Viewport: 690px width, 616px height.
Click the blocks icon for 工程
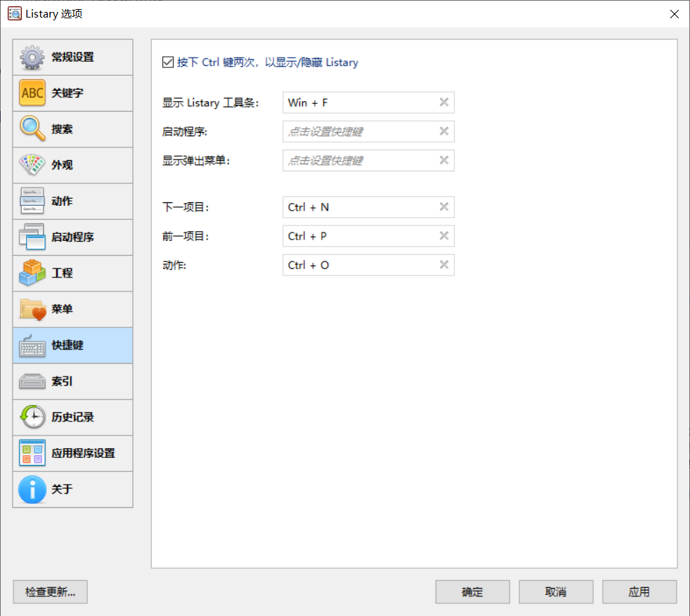click(32, 273)
